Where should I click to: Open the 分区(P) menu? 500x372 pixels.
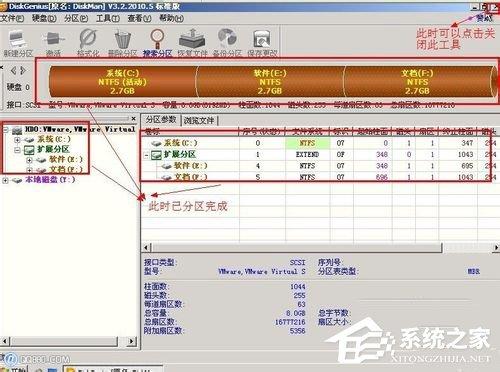point(76,18)
